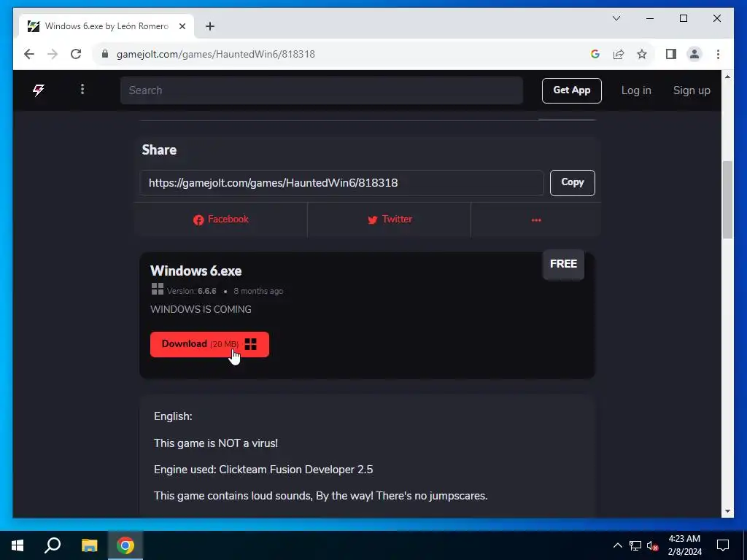The image size is (747, 560).
Task: Click the Get App button
Action: click(572, 90)
